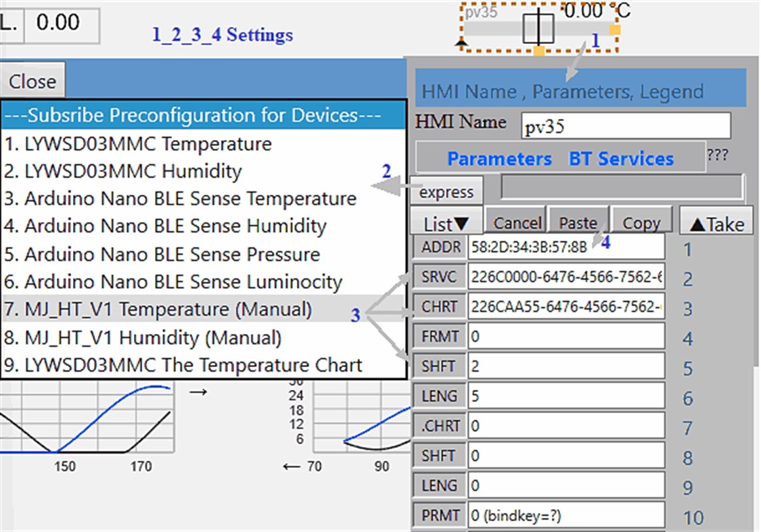This screenshot has width=761, height=532.
Task: Switch to the Parameters tab
Action: click(499, 159)
